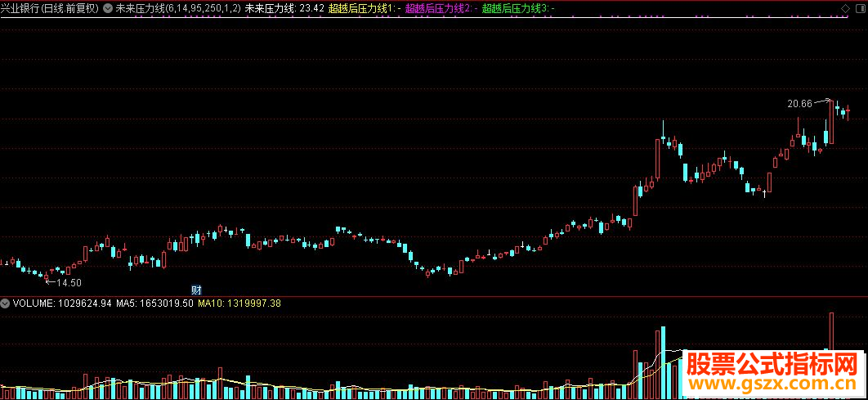Click the VOLUME: 1029624.94 readout
868x400 pixels.
pos(62,303)
